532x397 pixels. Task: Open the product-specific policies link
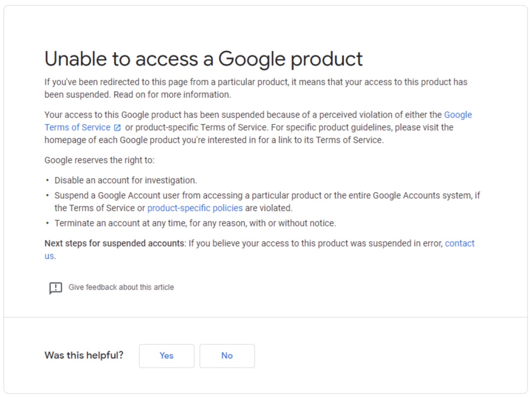195,208
